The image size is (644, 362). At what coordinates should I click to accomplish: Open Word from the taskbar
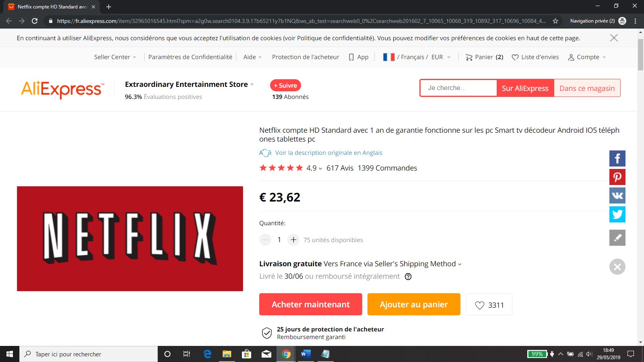point(305,354)
